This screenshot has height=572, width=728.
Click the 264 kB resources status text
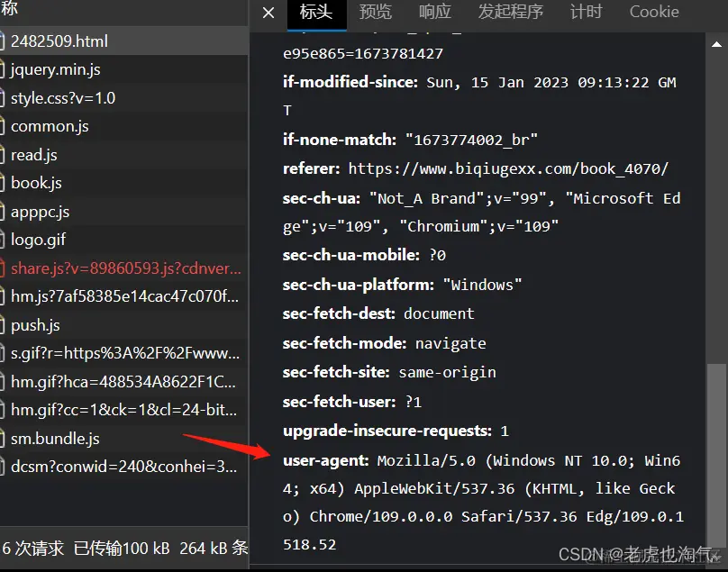click(214, 549)
